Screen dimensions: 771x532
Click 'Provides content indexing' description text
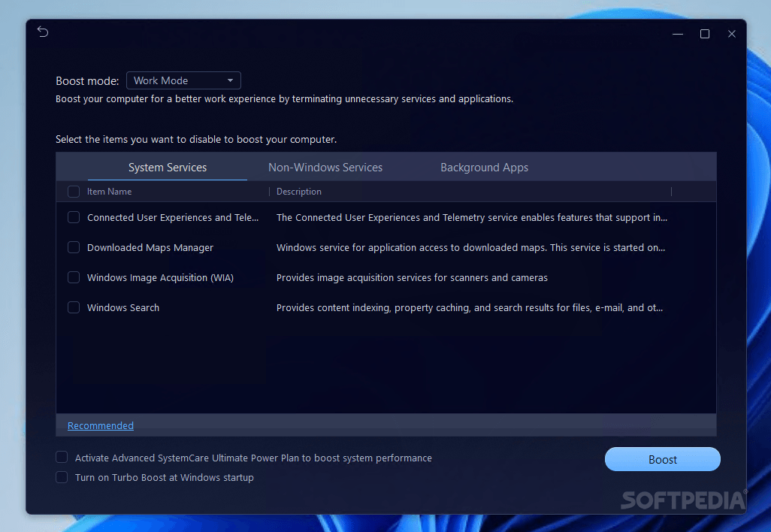click(x=470, y=308)
